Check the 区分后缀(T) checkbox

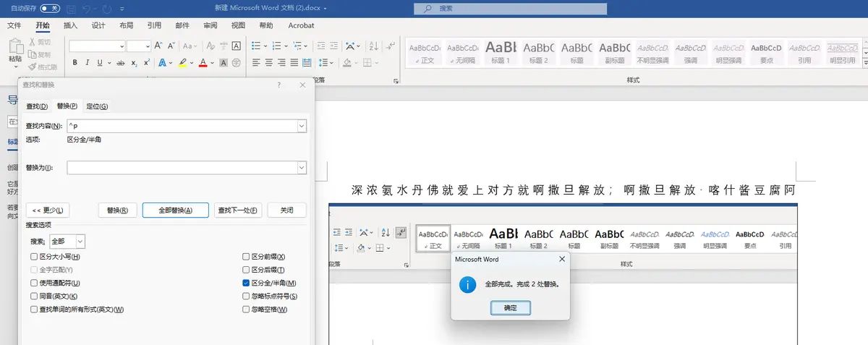click(x=246, y=270)
